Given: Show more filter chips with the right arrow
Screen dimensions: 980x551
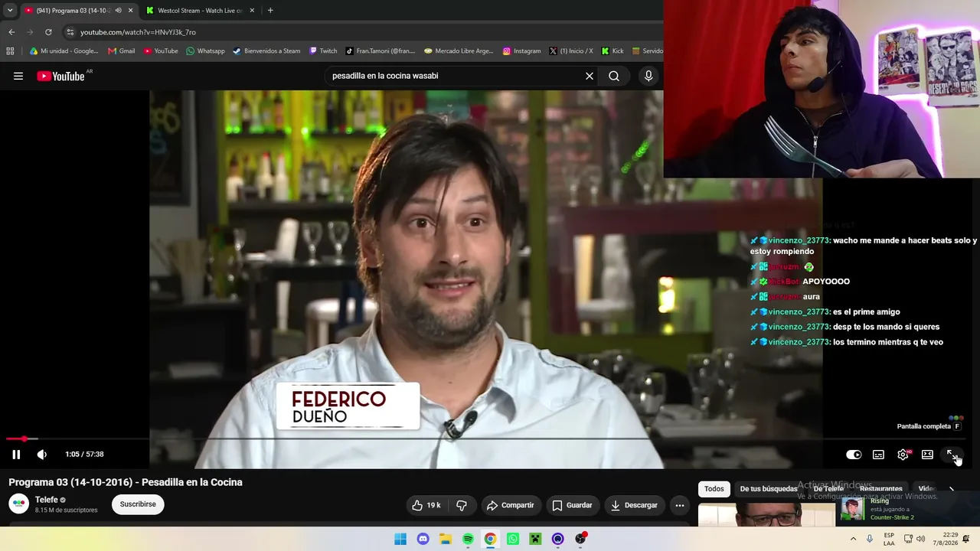Looking at the screenshot, I should [952, 489].
